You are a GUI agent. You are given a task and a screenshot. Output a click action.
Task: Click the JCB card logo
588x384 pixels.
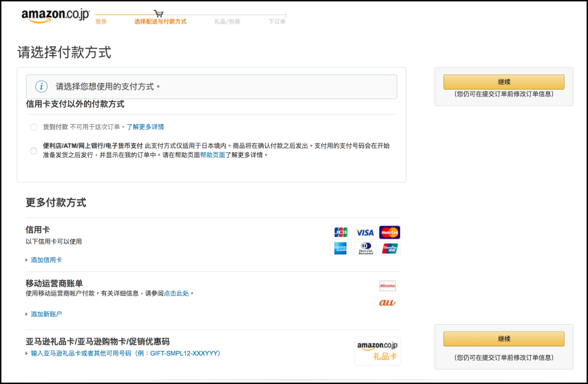(x=341, y=232)
